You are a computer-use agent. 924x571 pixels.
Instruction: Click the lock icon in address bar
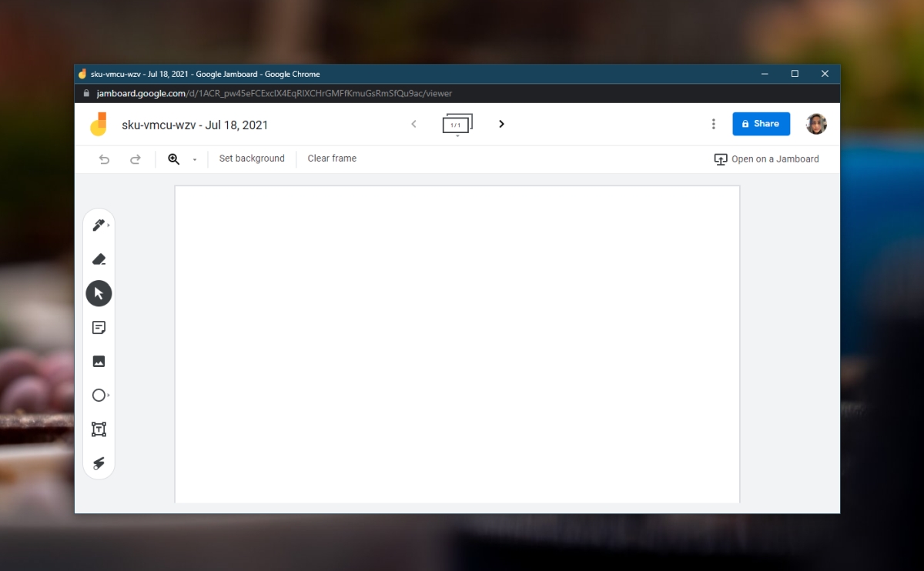point(87,94)
